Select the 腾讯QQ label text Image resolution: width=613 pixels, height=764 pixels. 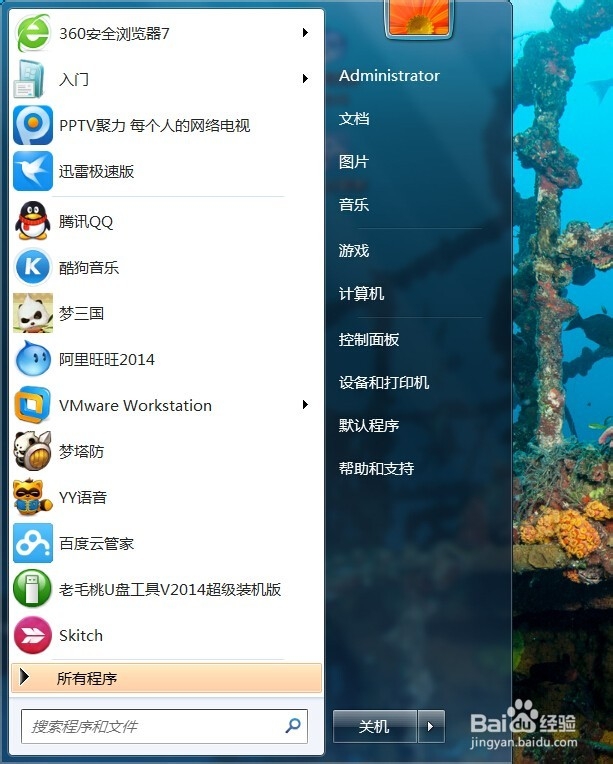(x=86, y=222)
